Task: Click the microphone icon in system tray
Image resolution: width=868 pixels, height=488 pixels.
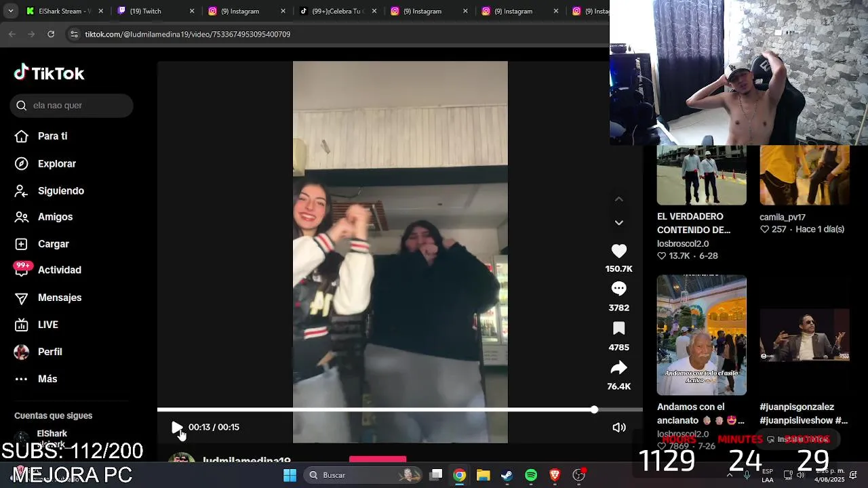Action: point(747,475)
